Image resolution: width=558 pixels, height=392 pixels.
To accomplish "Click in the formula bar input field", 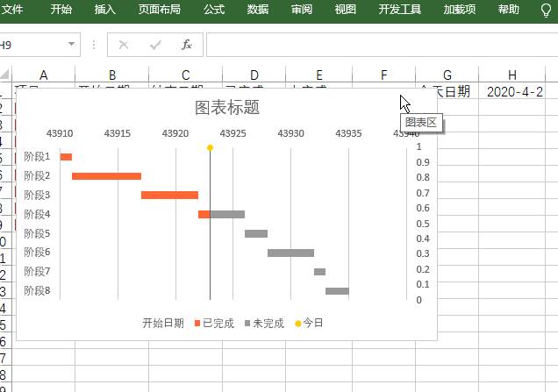I will click(377, 45).
